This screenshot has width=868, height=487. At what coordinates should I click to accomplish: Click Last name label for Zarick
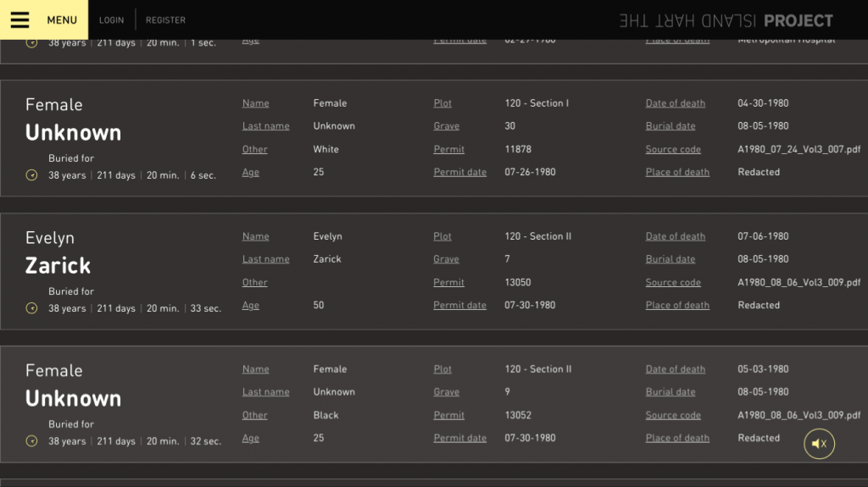pos(265,259)
